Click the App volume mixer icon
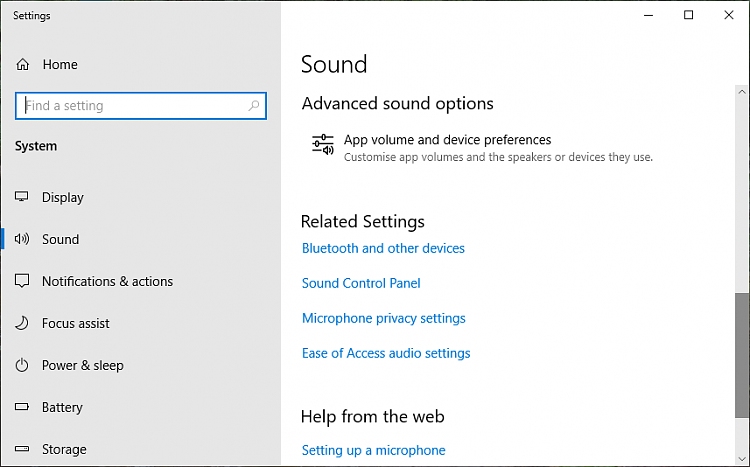Screen dimensions: 750x467 (x=322, y=146)
